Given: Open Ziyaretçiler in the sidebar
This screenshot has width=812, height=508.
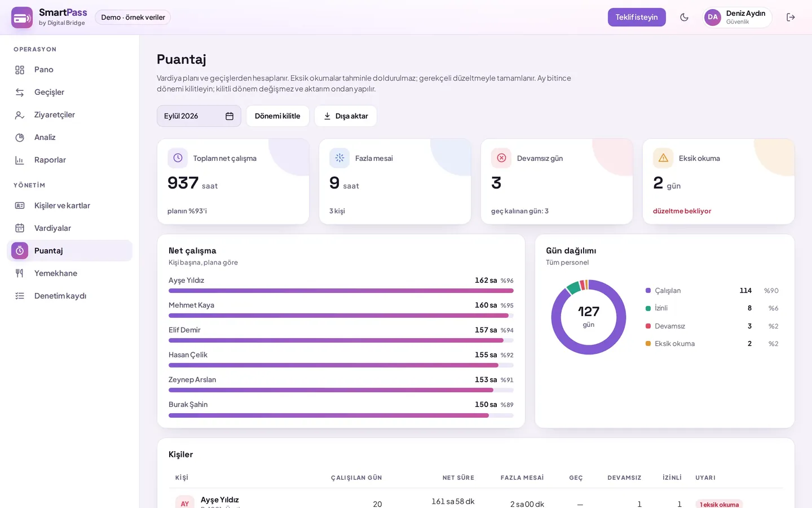Looking at the screenshot, I should (69, 115).
